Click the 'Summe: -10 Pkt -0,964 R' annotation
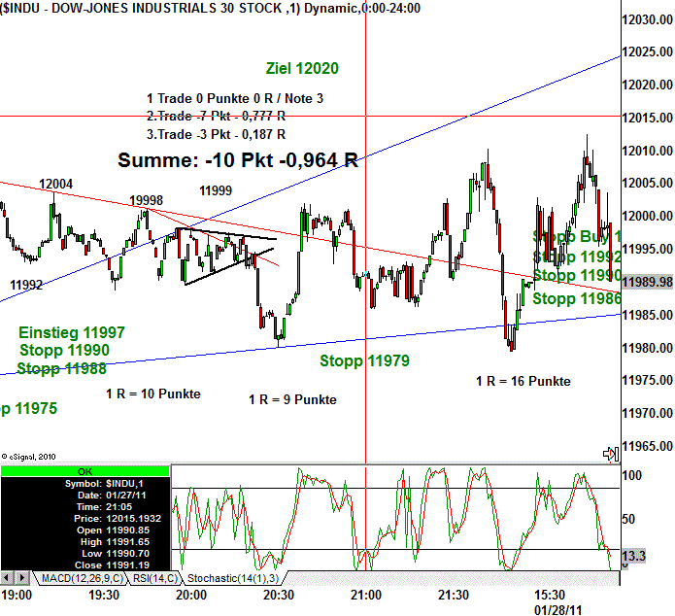The width and height of the screenshot is (675, 616). click(x=238, y=160)
